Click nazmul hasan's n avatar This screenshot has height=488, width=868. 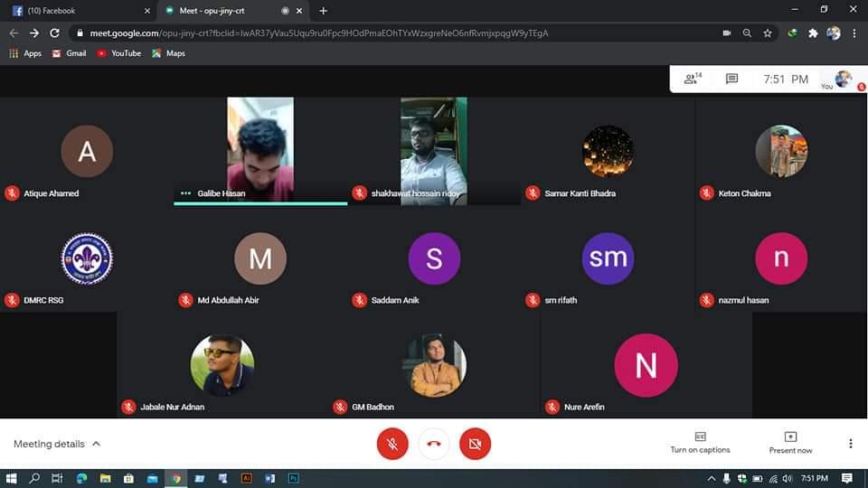tap(781, 258)
